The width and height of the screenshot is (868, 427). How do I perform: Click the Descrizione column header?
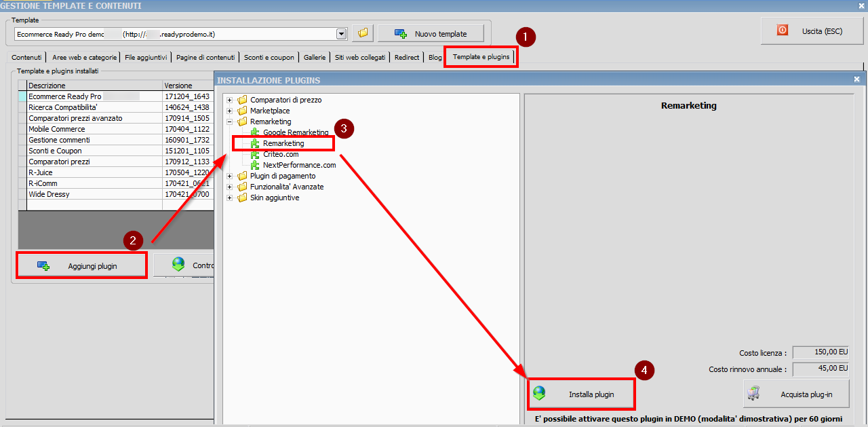[94, 86]
